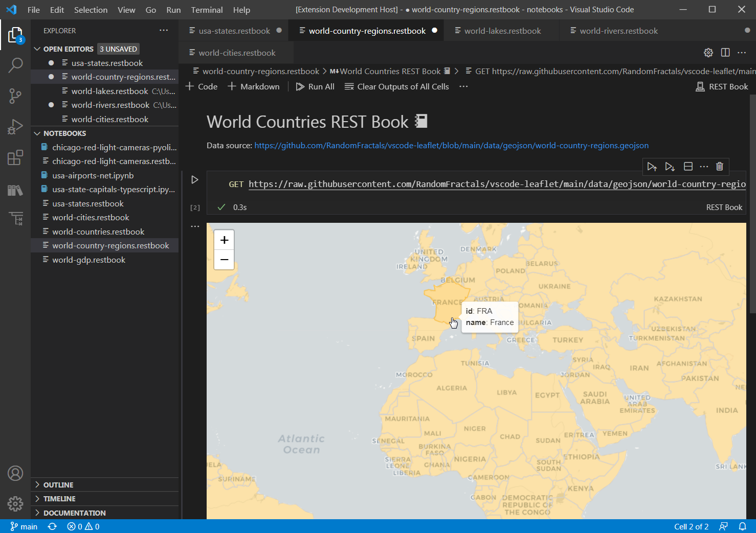Image resolution: width=756 pixels, height=533 pixels.
Task: Select the REST Book kernel picker
Action: pyautogui.click(x=722, y=87)
